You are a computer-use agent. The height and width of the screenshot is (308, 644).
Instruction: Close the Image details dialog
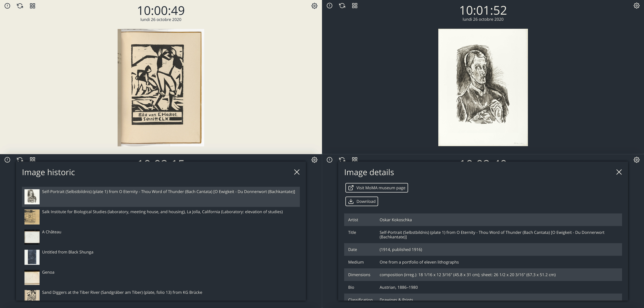619,172
